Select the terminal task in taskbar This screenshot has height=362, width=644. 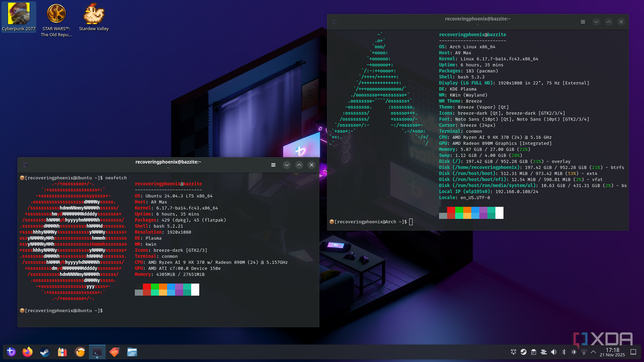click(x=97, y=352)
